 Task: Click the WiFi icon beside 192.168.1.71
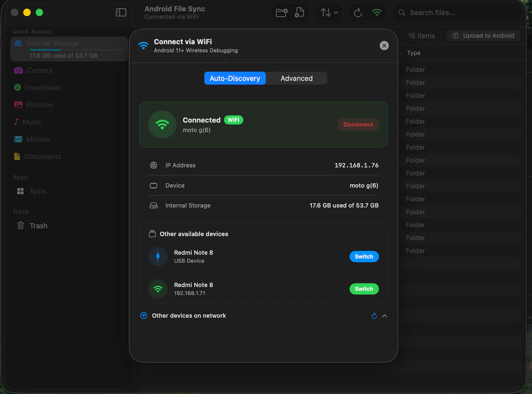(x=158, y=289)
